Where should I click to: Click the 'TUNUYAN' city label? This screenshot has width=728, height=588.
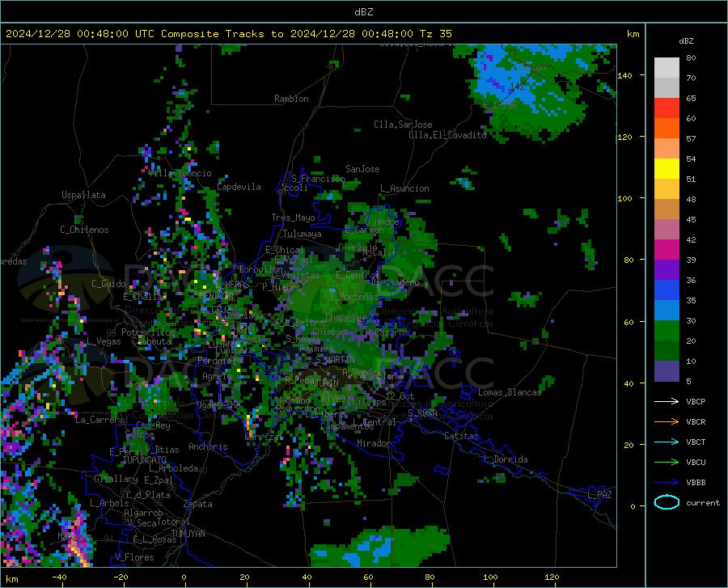tap(188, 534)
